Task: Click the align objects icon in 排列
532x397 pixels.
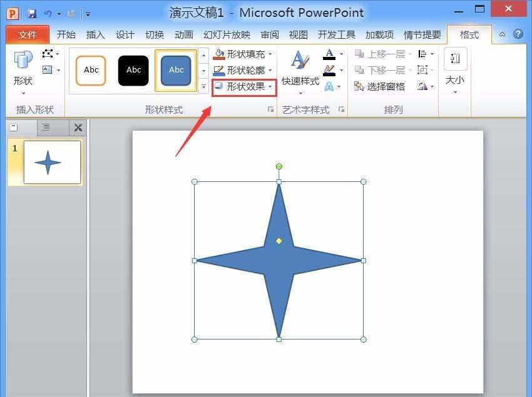Action: [x=423, y=54]
